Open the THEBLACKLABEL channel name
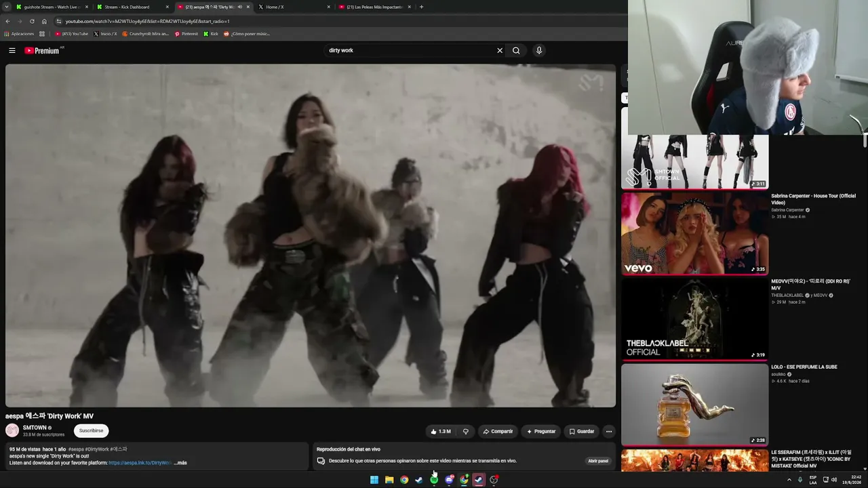The width and height of the screenshot is (868, 488). pos(788,296)
